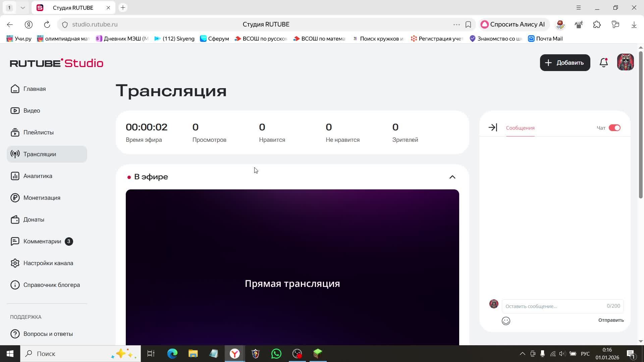The image size is (644, 362).
Task: Open the emoji picker in chat
Action: pos(506,321)
